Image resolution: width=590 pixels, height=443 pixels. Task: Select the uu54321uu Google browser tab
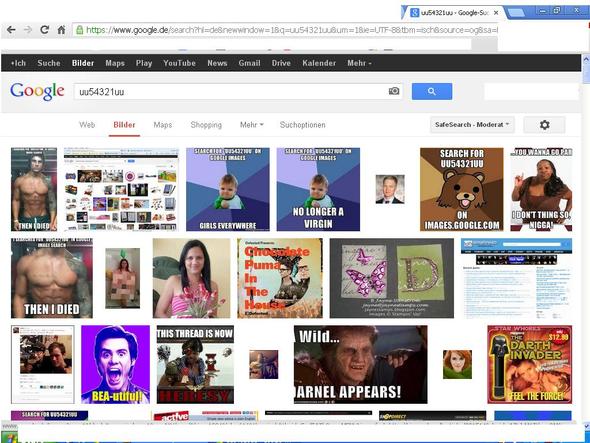(453, 13)
